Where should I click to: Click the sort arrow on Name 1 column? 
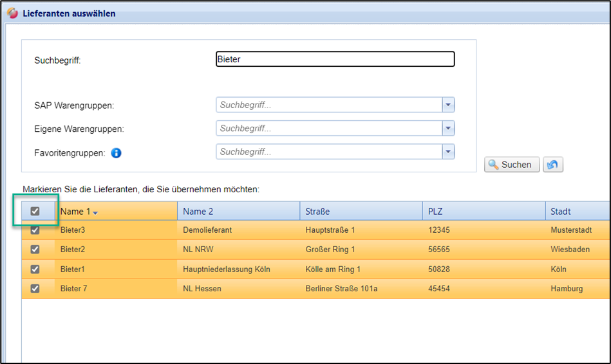[95, 212]
